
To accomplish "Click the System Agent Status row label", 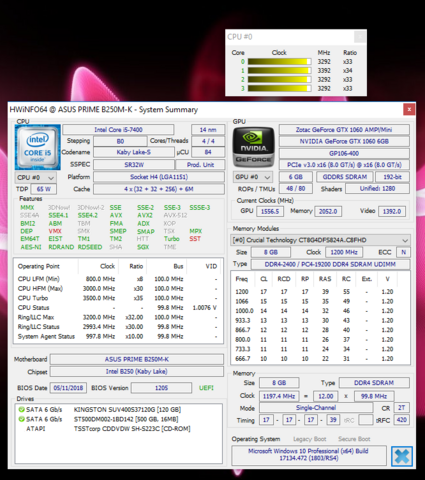I will 46,336.
